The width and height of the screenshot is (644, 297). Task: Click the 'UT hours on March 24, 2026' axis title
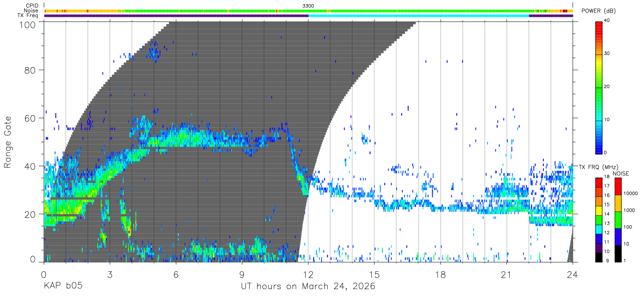tap(308, 287)
